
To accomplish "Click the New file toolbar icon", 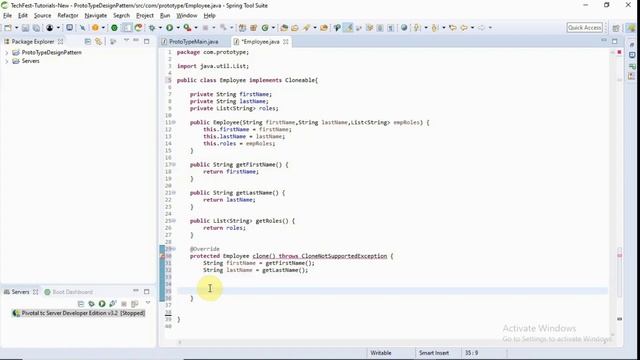I will click(x=8, y=28).
